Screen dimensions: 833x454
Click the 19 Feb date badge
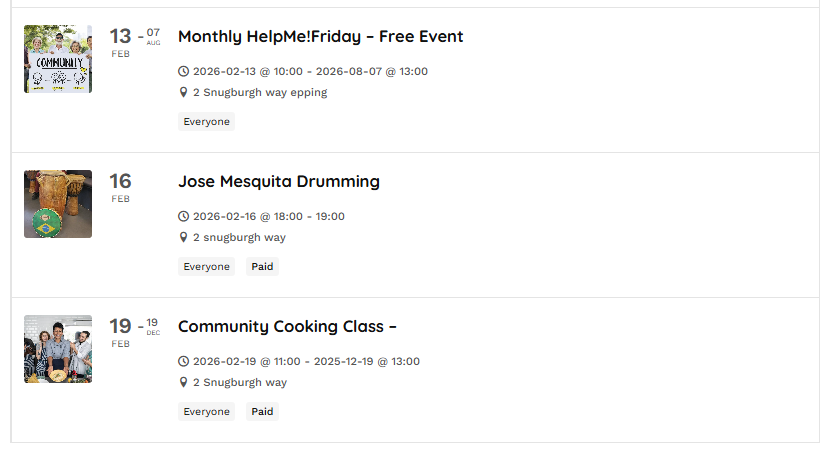pos(120,331)
